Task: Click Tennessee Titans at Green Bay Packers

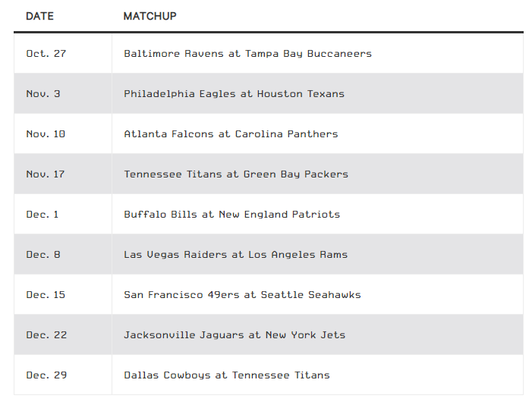Action: 236,174
